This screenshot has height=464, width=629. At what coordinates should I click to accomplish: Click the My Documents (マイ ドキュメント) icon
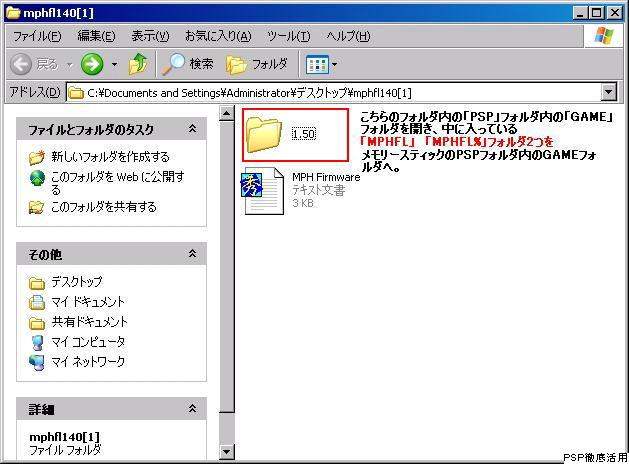(x=37, y=302)
